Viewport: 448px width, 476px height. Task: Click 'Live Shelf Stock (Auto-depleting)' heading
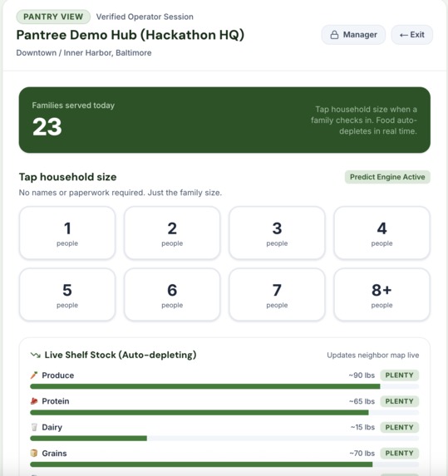coord(121,355)
